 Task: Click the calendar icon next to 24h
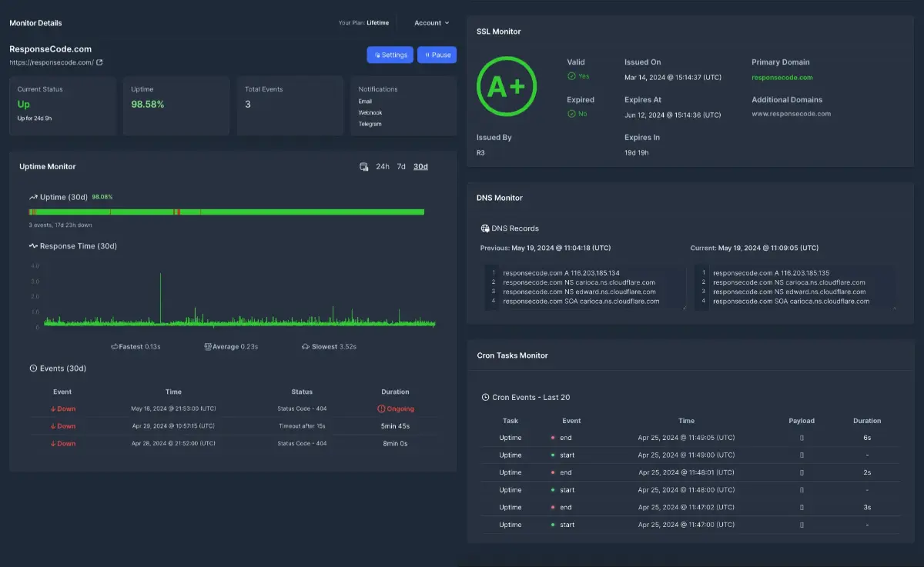[364, 167]
